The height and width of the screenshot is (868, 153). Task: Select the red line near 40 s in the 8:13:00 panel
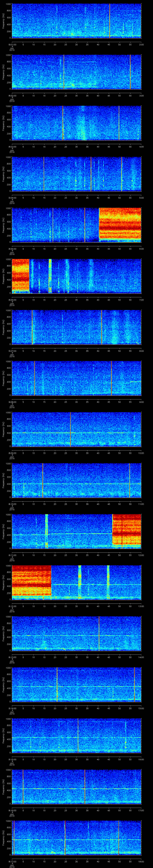[x=99, y=633]
